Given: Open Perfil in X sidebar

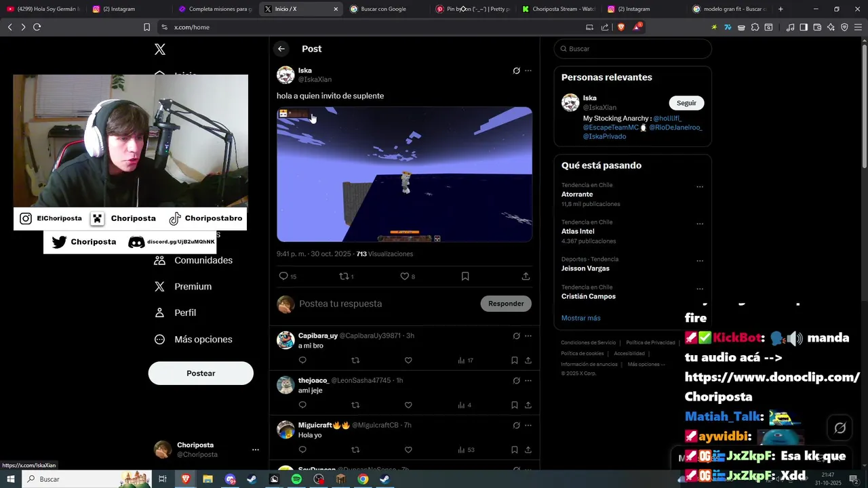Looking at the screenshot, I should [175, 312].
